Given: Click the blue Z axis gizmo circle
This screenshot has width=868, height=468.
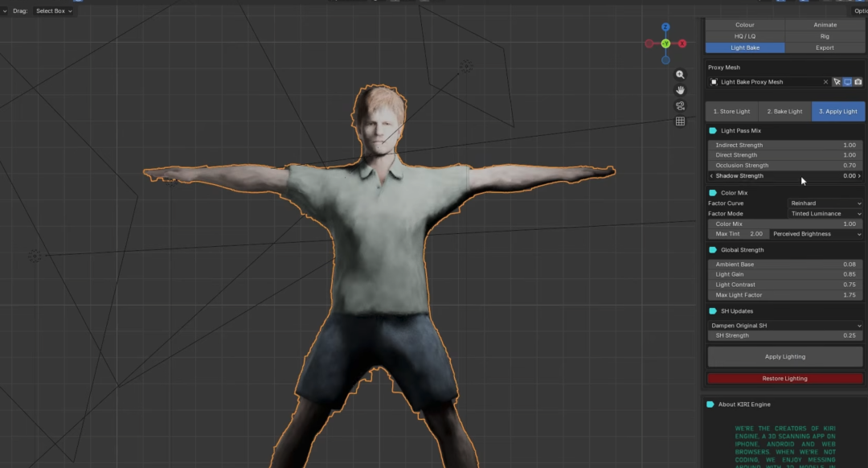Looking at the screenshot, I should coord(665,27).
